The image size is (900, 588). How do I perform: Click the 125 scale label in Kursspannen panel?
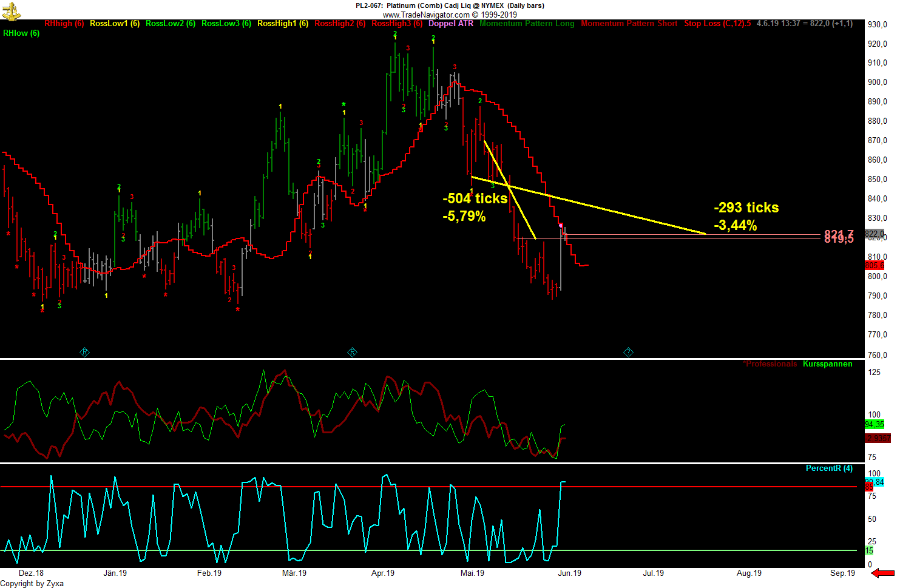pos(875,373)
